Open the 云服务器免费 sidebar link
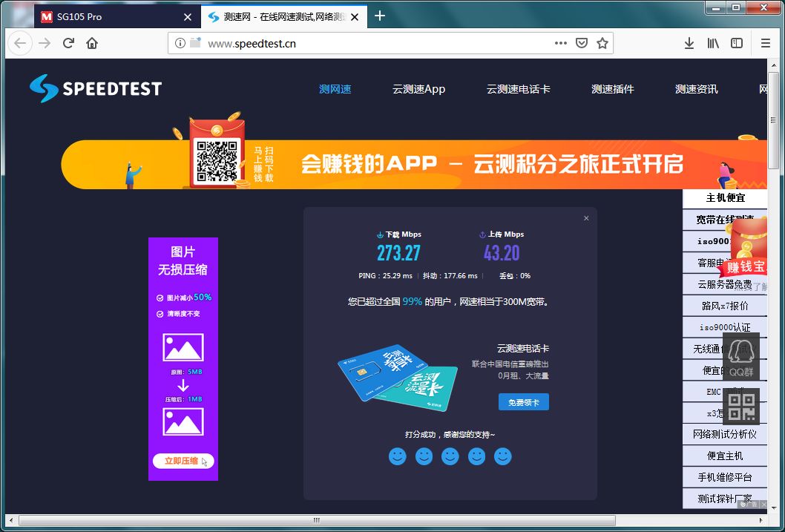Viewport: 785px width, 532px height. [725, 285]
